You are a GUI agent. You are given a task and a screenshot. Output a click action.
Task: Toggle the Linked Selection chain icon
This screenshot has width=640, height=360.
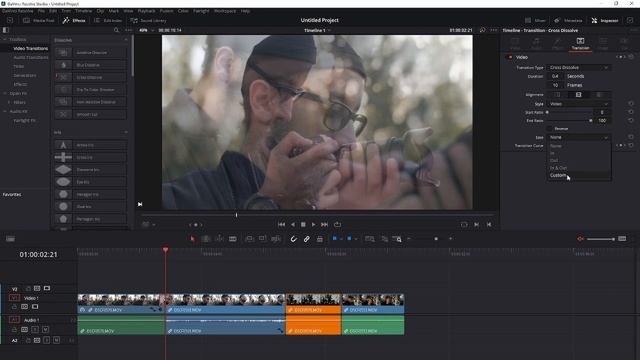pyautogui.click(x=307, y=239)
